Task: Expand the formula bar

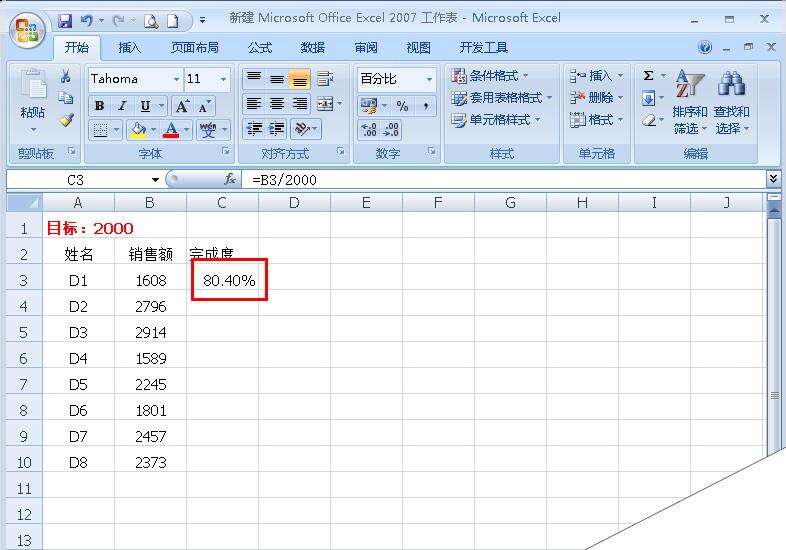Action: (x=772, y=178)
